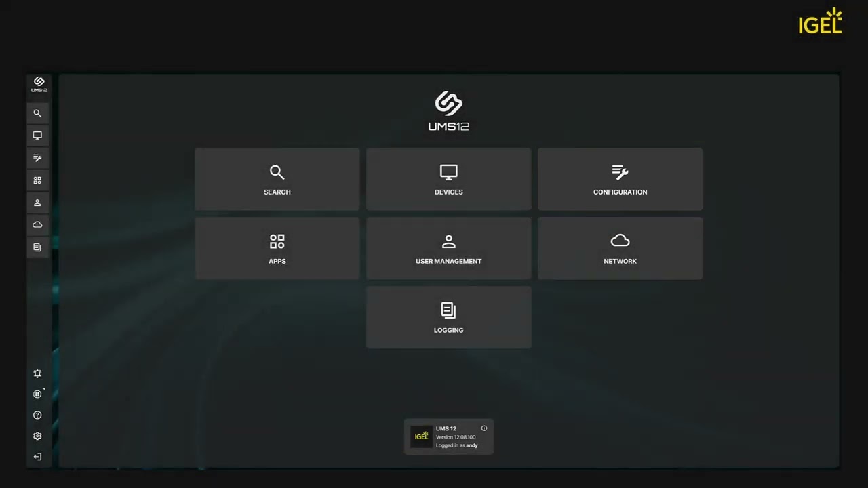Screen dimensions: 868x488
Task: Open the User Management tile
Action: coord(448,249)
